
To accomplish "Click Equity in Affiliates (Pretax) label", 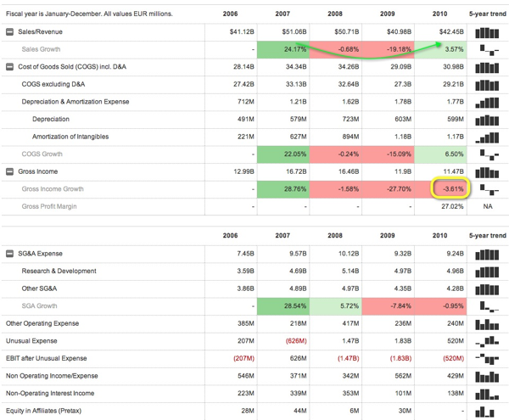I will (x=43, y=411).
